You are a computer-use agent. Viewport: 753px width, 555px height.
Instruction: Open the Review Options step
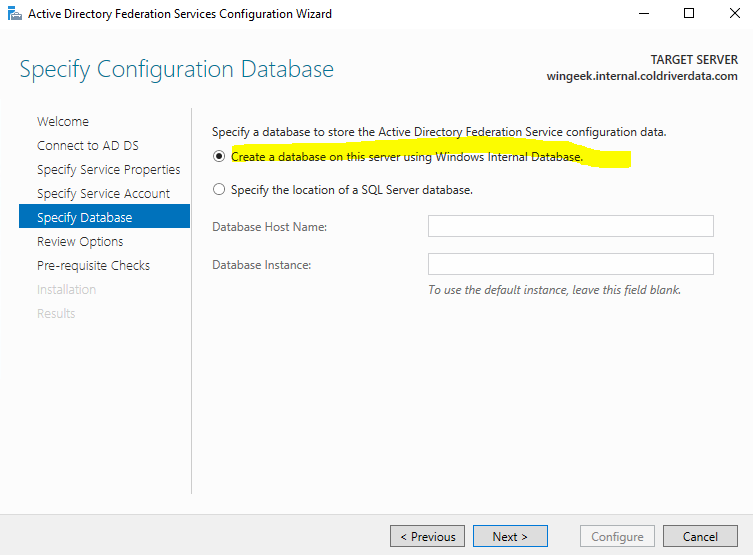click(80, 241)
